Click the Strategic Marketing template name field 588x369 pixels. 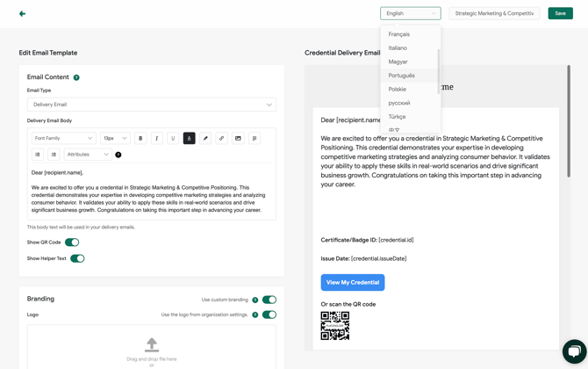[494, 13]
